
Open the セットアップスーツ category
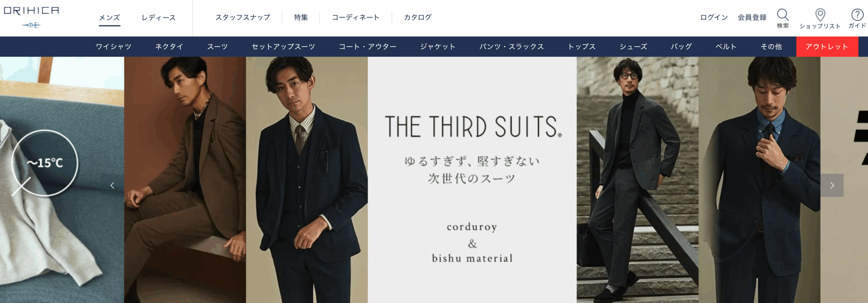[x=283, y=47]
